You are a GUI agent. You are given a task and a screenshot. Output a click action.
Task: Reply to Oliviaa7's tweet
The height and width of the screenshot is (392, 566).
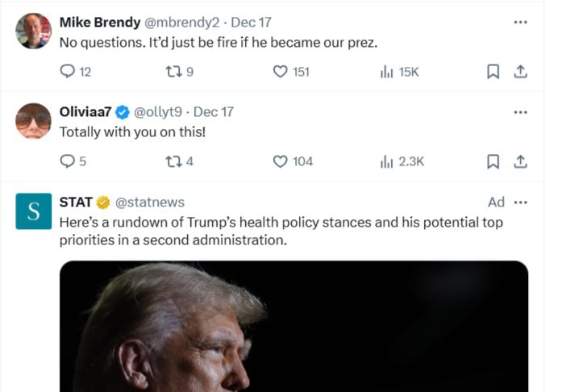[x=68, y=161]
